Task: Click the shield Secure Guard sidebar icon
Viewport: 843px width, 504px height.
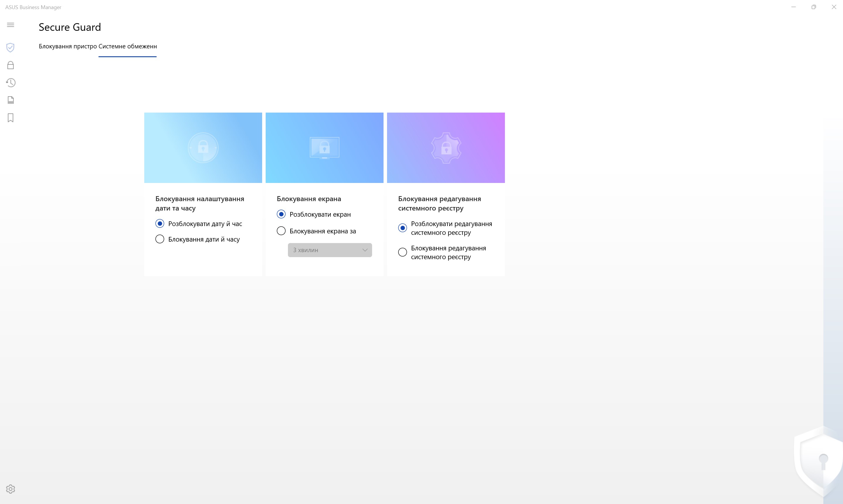Action: tap(11, 47)
